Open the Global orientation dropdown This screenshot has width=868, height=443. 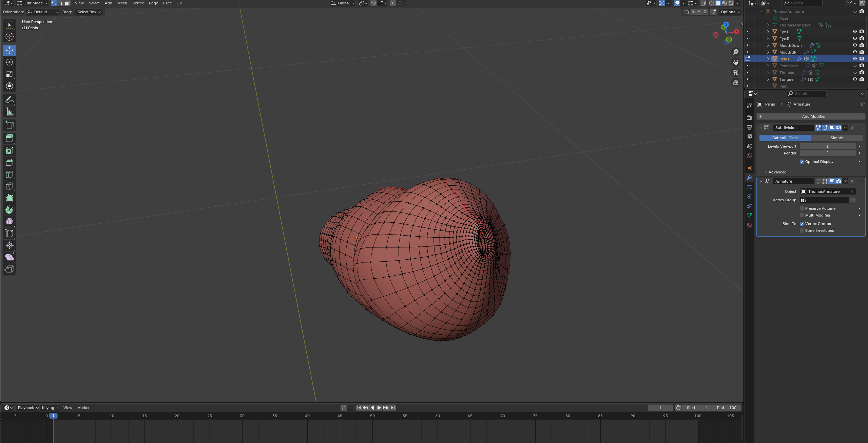tap(343, 3)
